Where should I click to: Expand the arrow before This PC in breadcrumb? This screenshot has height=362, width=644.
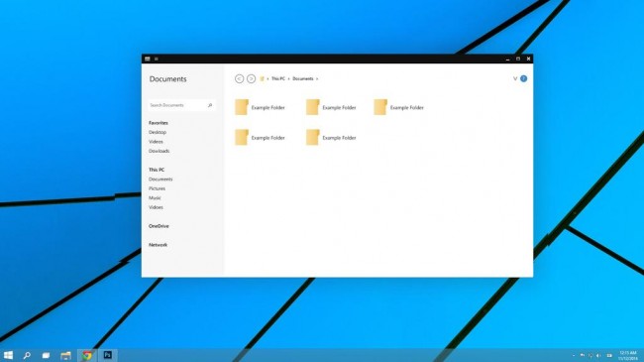pos(268,78)
